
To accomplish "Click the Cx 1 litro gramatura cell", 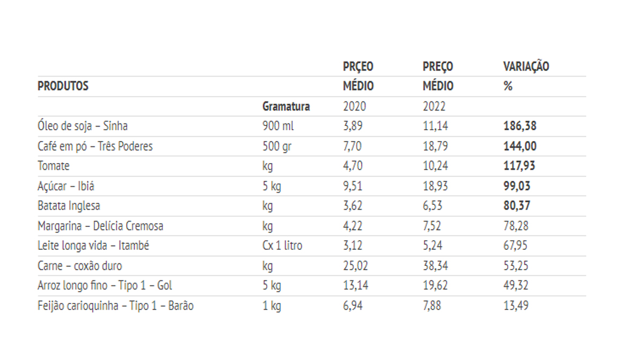I will 282,246.
